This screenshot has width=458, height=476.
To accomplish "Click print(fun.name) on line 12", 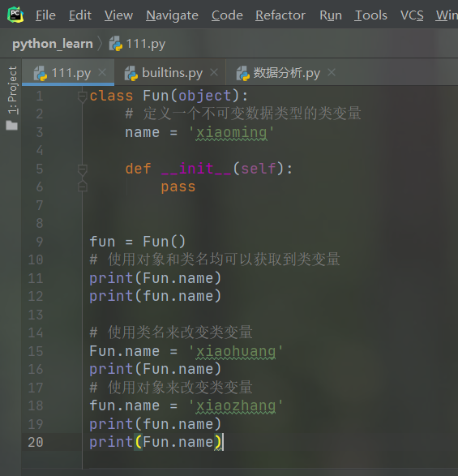I will tap(155, 296).
